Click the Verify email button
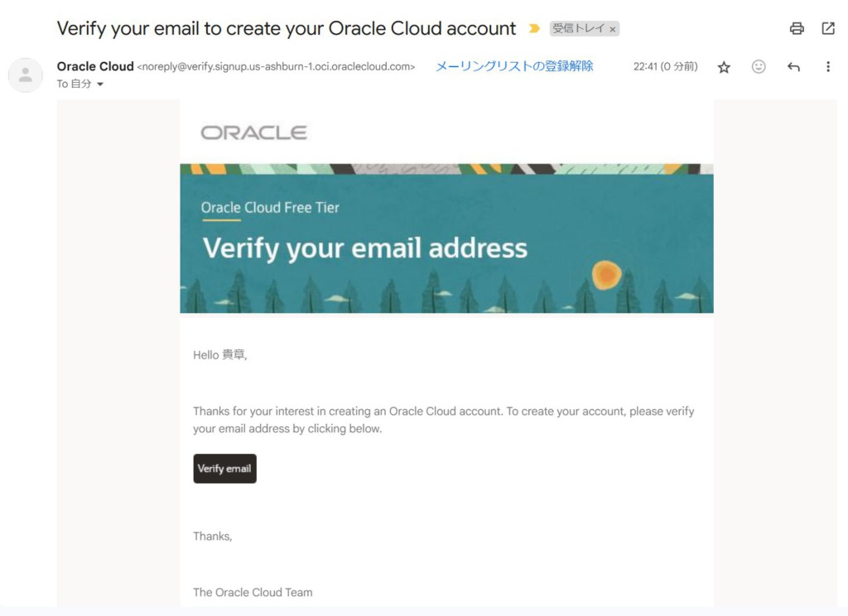 [x=224, y=468]
